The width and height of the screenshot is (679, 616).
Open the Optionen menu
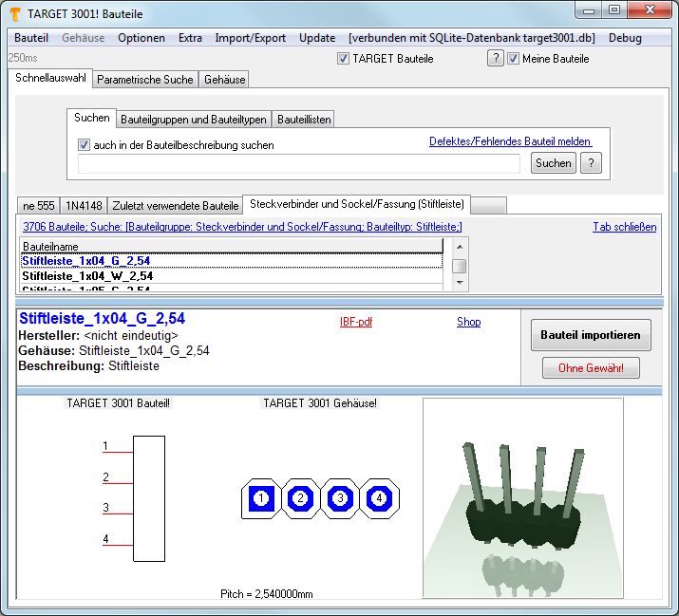141,38
